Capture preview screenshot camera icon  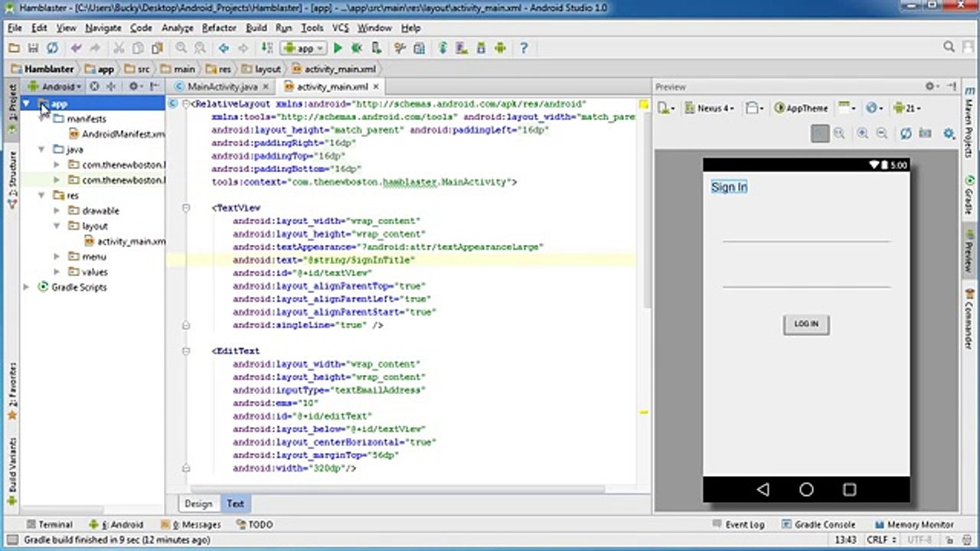click(925, 133)
